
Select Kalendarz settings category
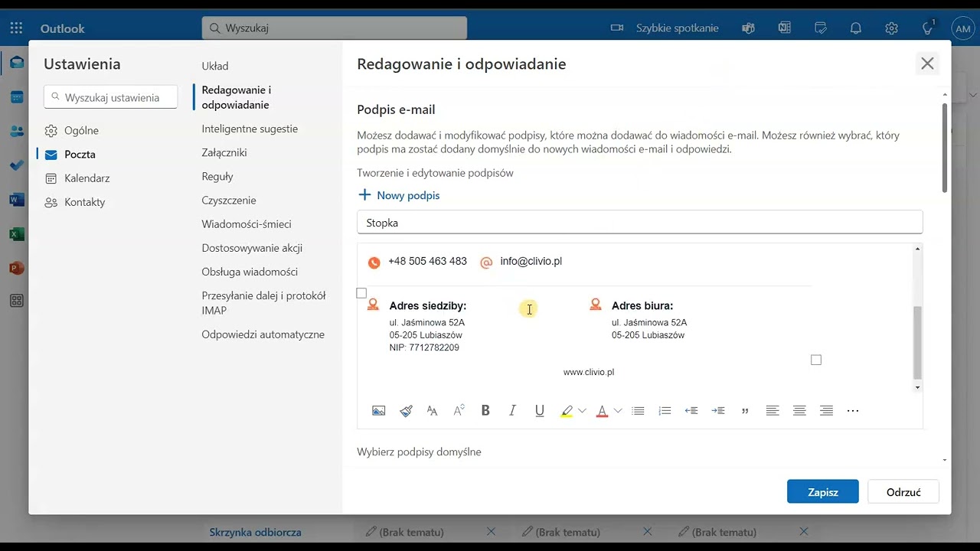[x=77, y=178]
